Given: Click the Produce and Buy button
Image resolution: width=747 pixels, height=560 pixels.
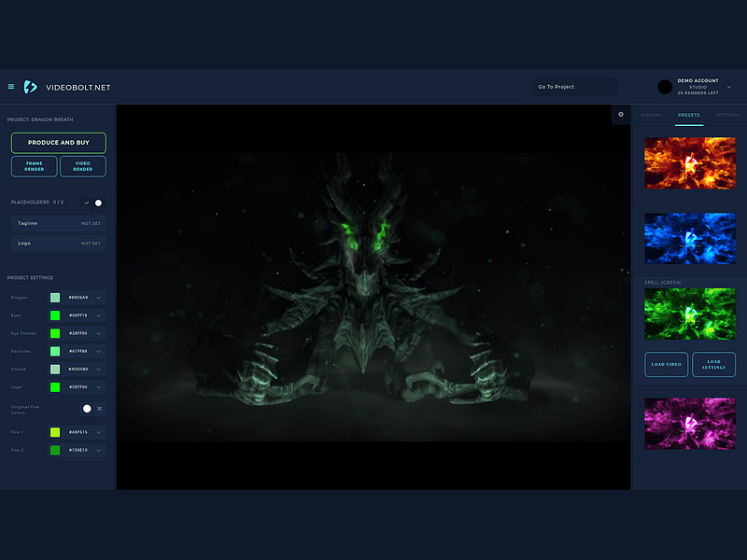Looking at the screenshot, I should tap(58, 143).
